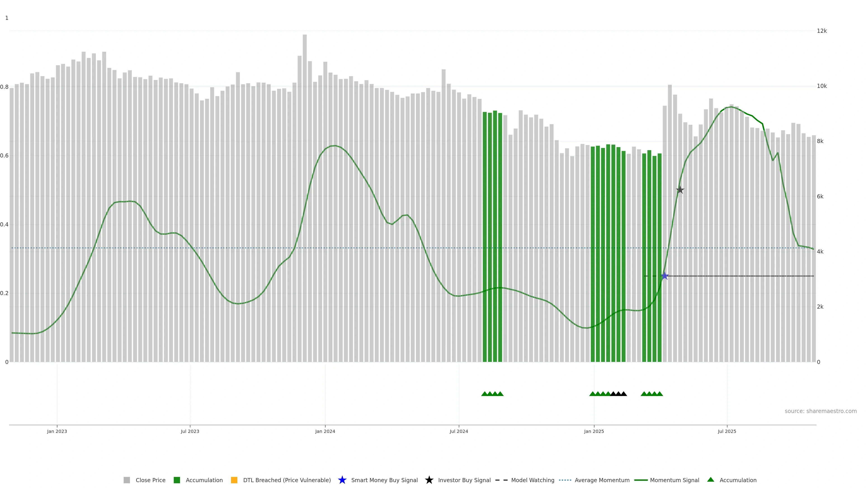Toggle the Momentum Signal legend entry

point(674,480)
